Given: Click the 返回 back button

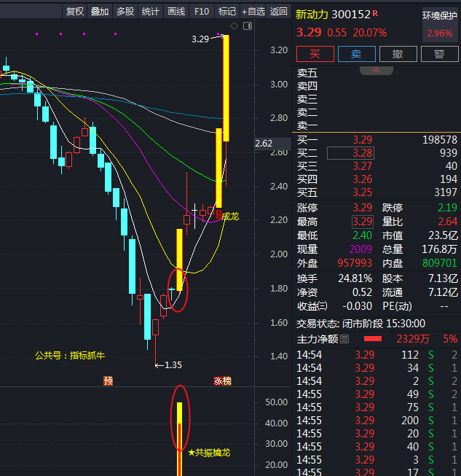Looking at the screenshot, I should pyautogui.click(x=279, y=11).
